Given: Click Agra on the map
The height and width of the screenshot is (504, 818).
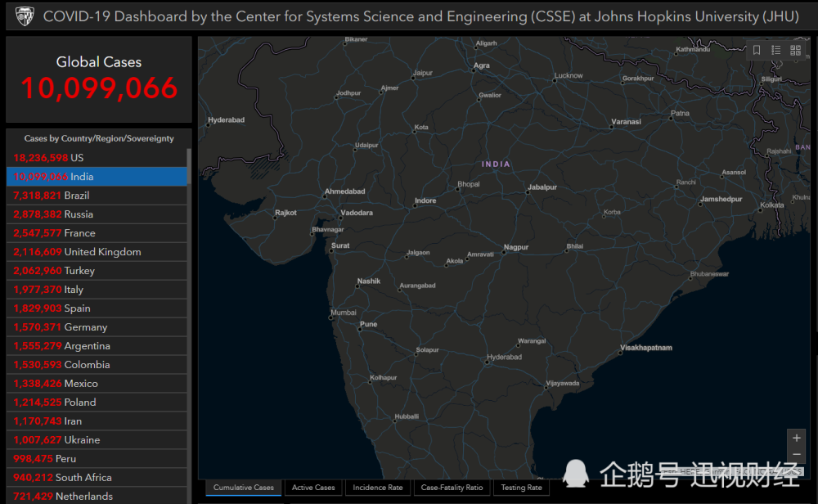Looking at the screenshot, I should (482, 65).
